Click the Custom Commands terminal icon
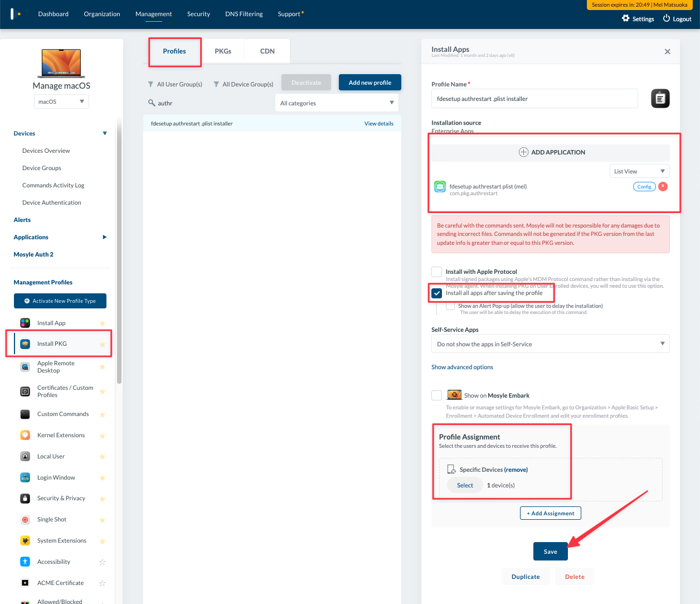This screenshot has width=700, height=604. (x=25, y=414)
